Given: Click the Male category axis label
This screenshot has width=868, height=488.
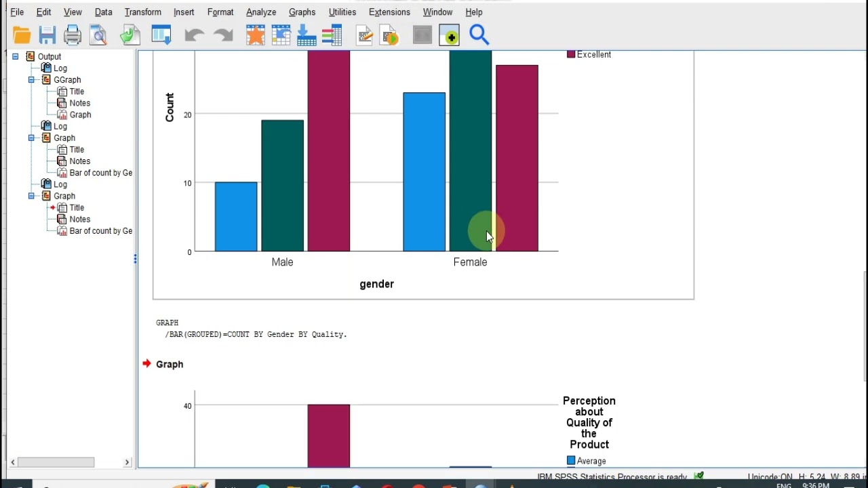Looking at the screenshot, I should coord(283,262).
